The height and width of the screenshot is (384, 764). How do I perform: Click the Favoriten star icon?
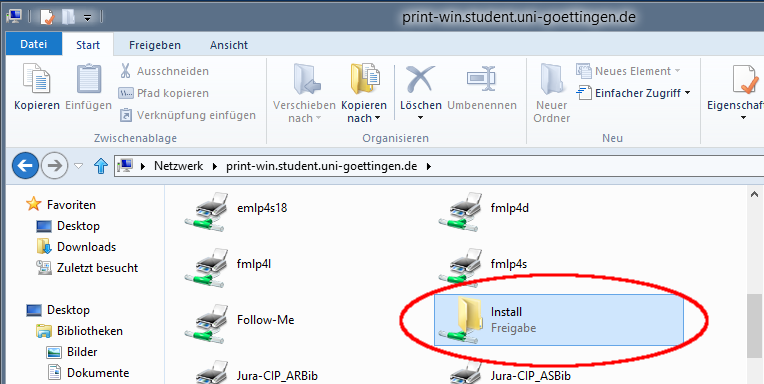click(34, 204)
